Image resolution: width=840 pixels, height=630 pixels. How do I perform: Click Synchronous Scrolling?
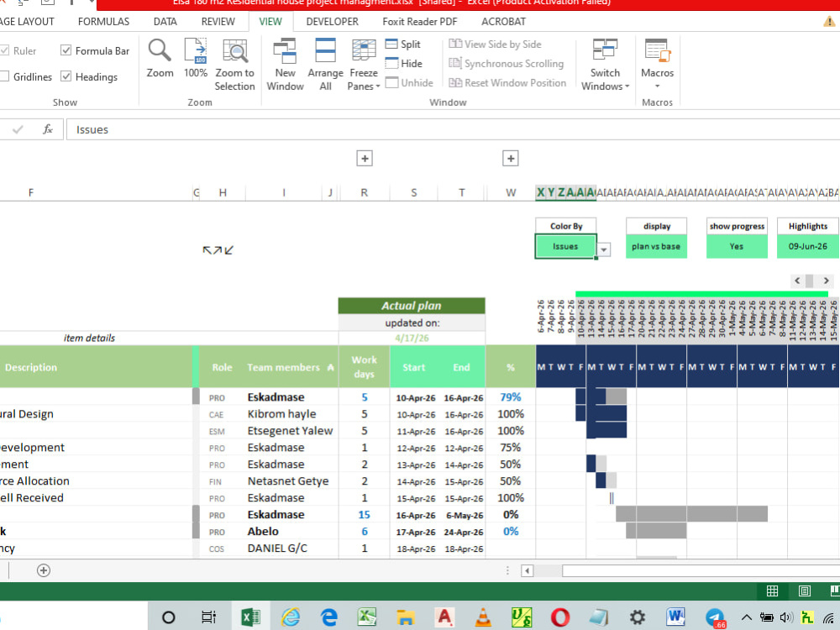click(507, 64)
